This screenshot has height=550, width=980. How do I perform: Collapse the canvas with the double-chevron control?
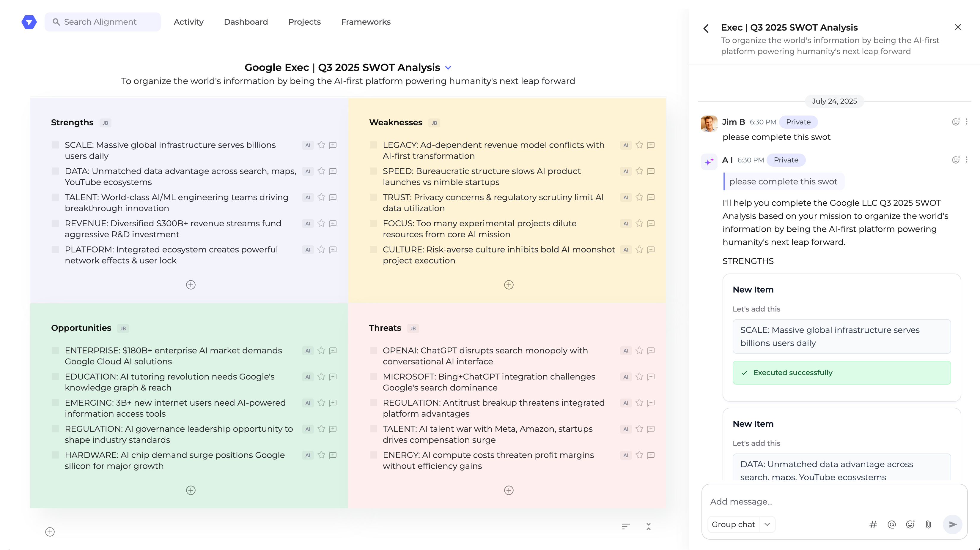coord(649,527)
